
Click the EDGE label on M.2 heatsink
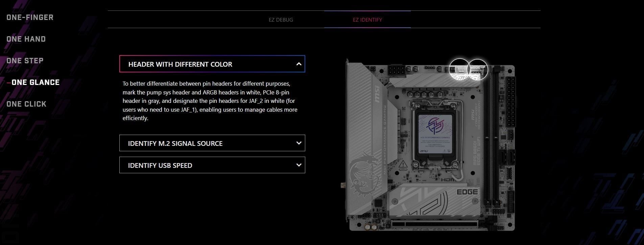point(468,192)
